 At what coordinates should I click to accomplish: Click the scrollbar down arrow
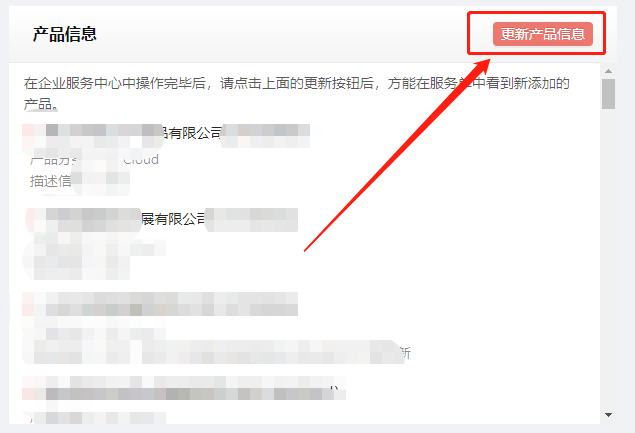click(608, 415)
